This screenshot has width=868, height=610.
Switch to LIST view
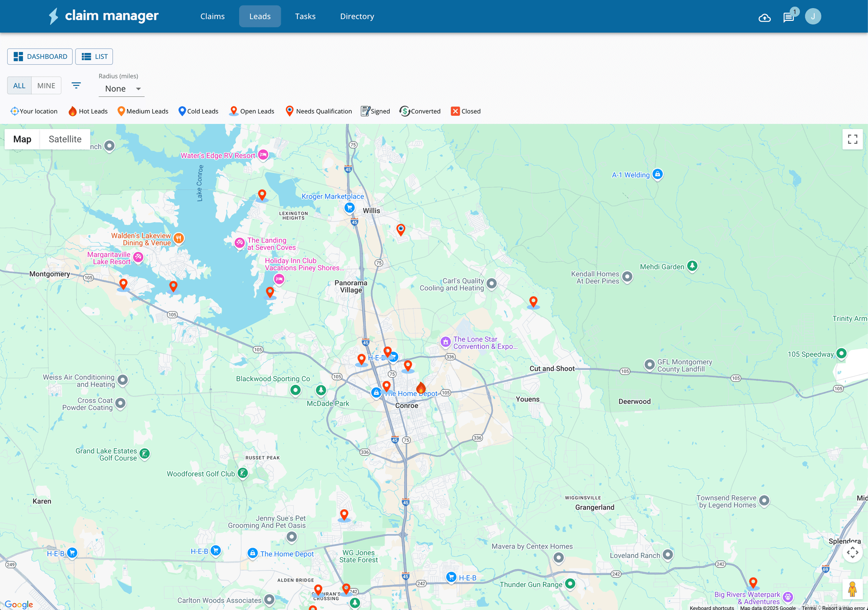(94, 57)
